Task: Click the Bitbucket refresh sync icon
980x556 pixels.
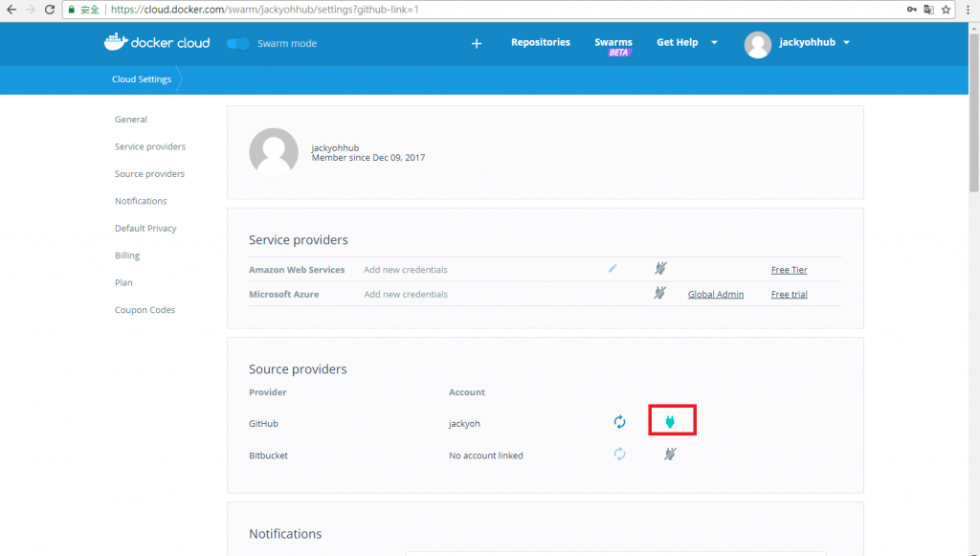Action: [x=619, y=455]
